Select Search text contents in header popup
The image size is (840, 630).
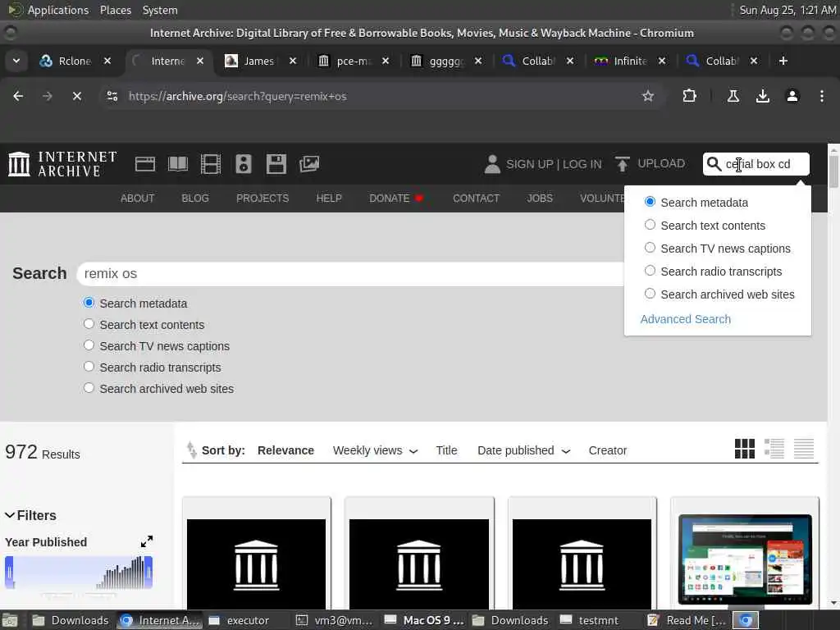[x=650, y=225]
